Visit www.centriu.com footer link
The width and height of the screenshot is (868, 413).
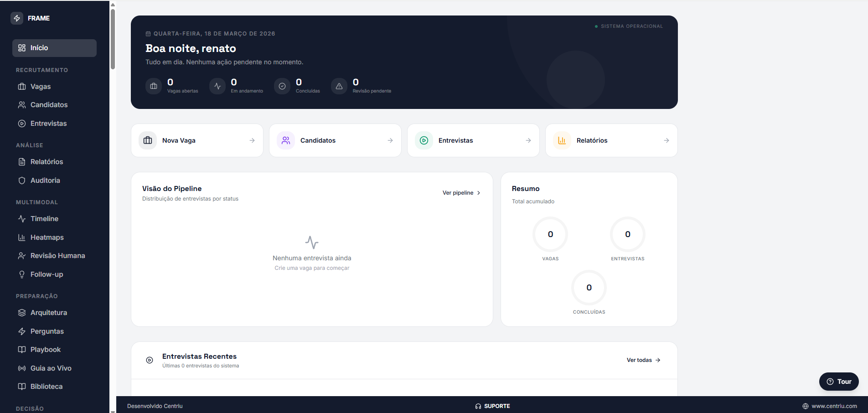click(830, 406)
